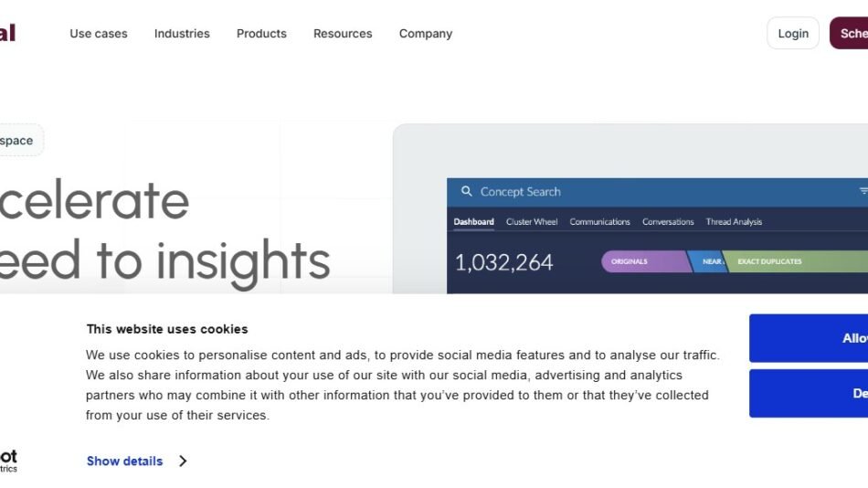Open the Resources navigation menu
Viewport: 868px width, 488px height.
[343, 34]
